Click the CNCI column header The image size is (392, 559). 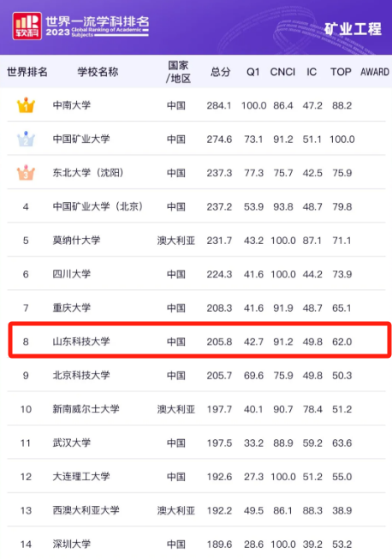coord(282,72)
